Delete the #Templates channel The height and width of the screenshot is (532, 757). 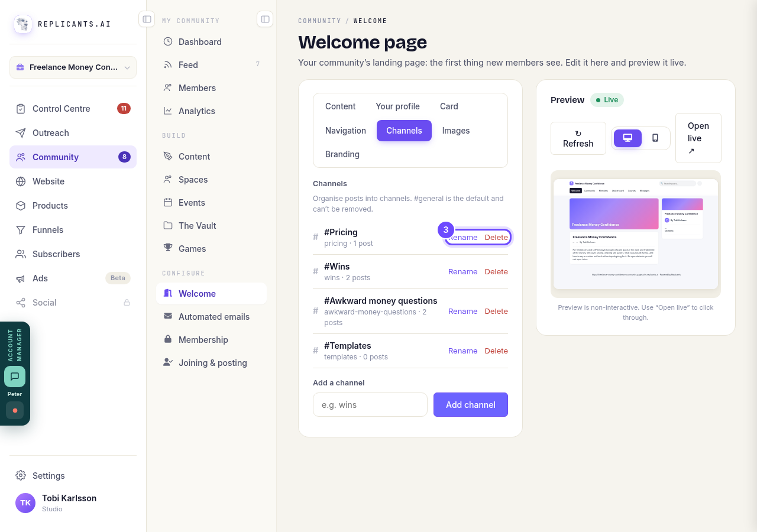point(496,351)
